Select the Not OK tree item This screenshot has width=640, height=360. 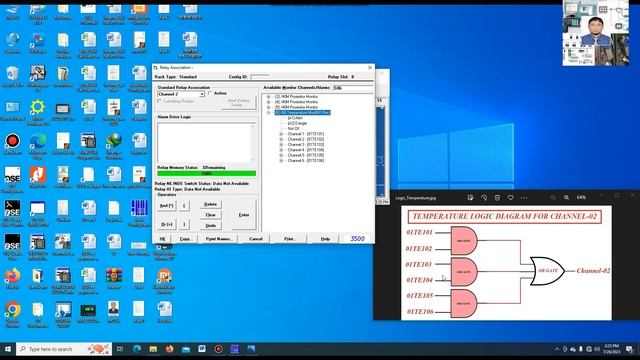tap(293, 129)
